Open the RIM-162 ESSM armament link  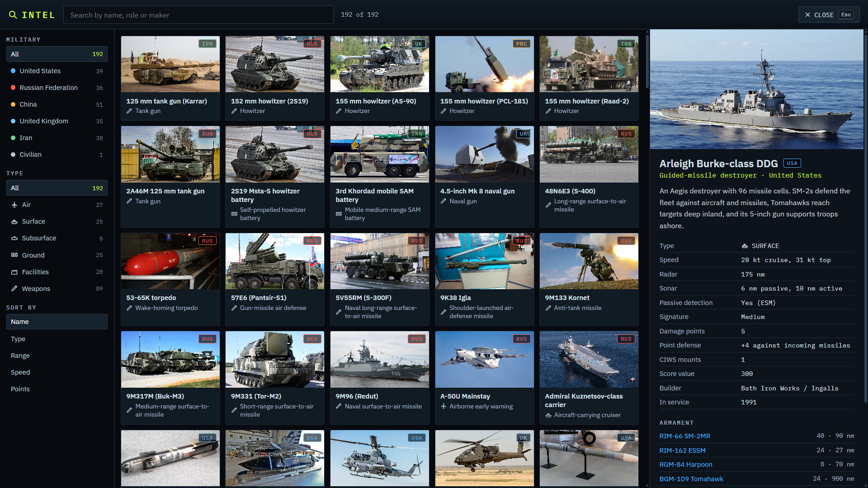tap(682, 450)
